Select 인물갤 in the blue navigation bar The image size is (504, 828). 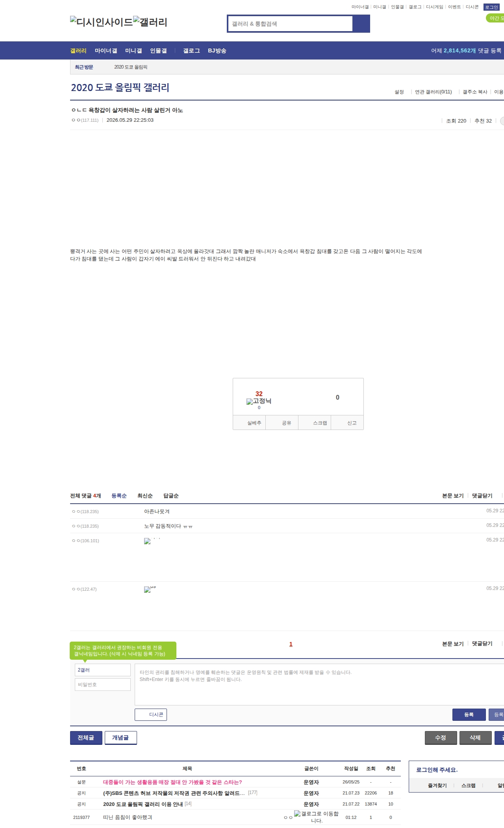coord(158,51)
